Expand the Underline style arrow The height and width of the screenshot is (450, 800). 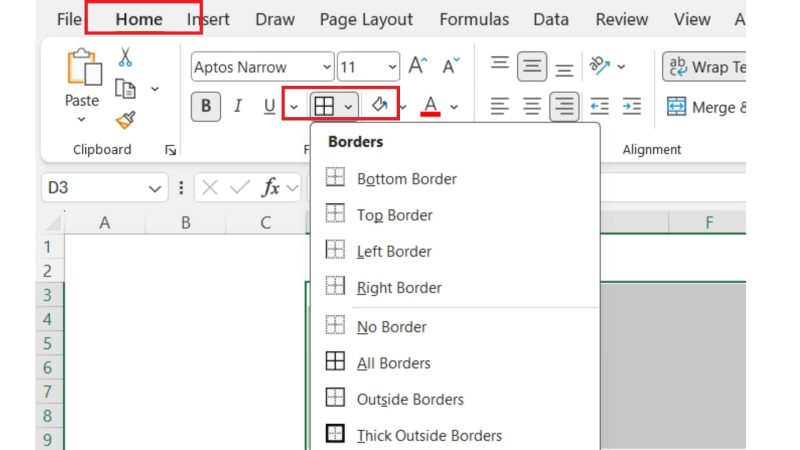tap(293, 107)
